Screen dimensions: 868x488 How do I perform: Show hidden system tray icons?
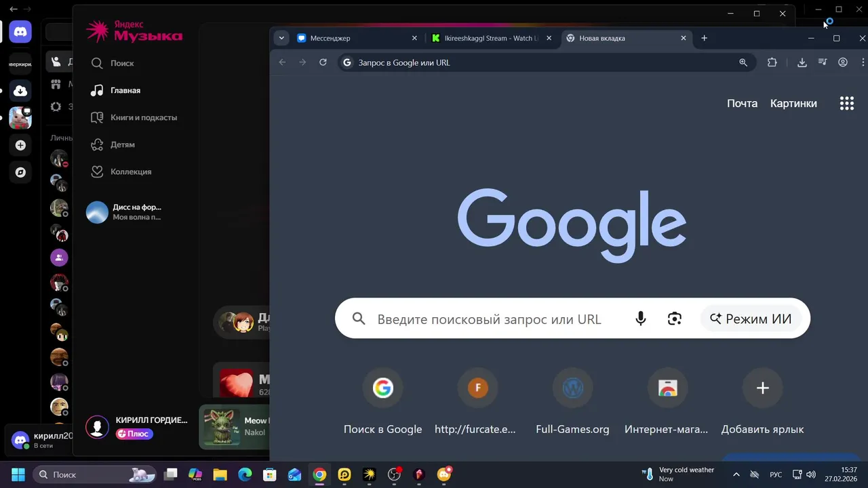pos(736,474)
